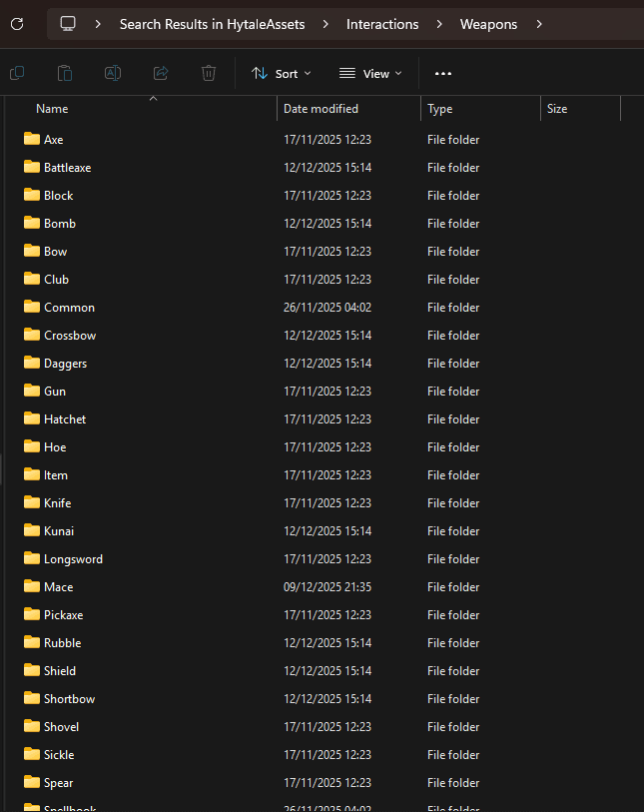Image resolution: width=644 pixels, height=812 pixels.
Task: Click the Paste clipboard icon
Action: click(65, 73)
